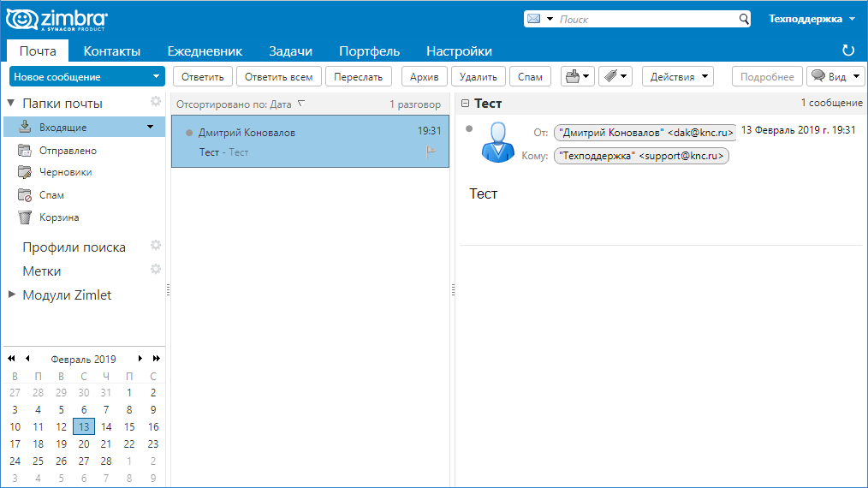Toggle the read dot on the Дмитрий Коновалов conversation
The image size is (868, 488).
189,133
